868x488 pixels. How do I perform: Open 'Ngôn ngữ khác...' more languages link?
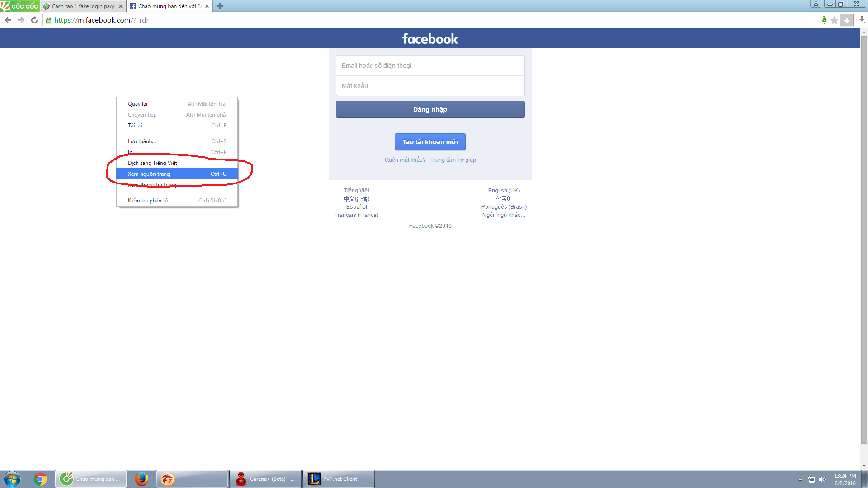504,215
